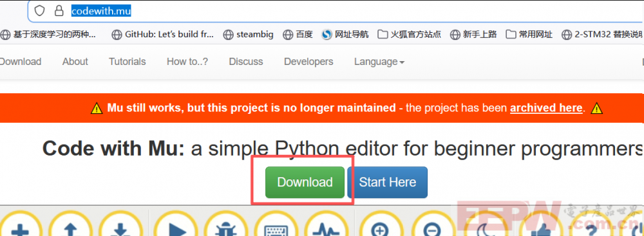The image size is (644, 236).
Task: Click the Mu Save down-arrow icon
Action: (x=120, y=223)
